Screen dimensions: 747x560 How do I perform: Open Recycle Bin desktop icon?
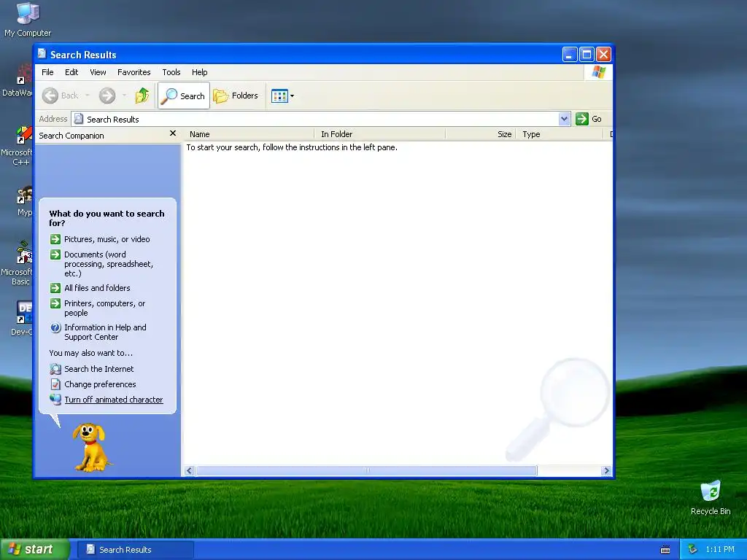click(711, 497)
